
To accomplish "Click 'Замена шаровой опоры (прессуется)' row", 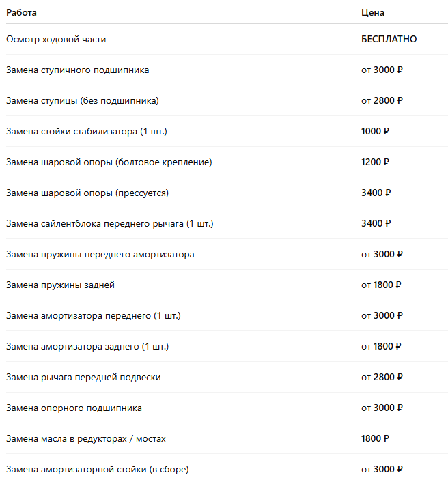I will [87, 193].
